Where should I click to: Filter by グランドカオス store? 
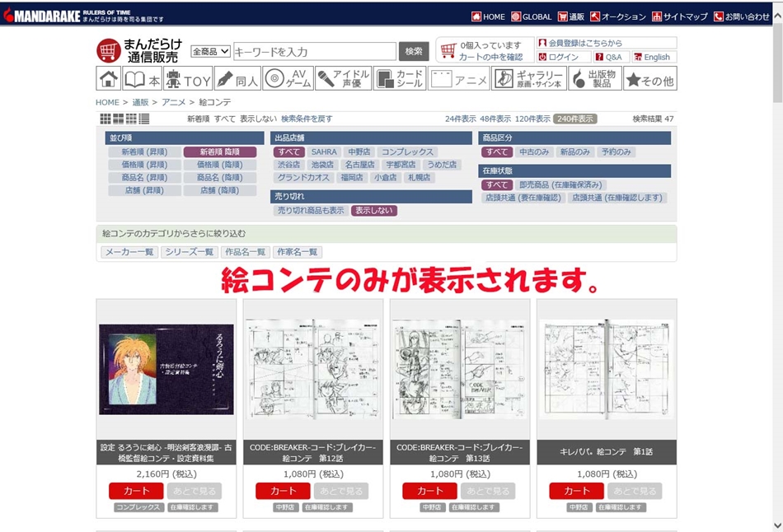[x=303, y=178]
